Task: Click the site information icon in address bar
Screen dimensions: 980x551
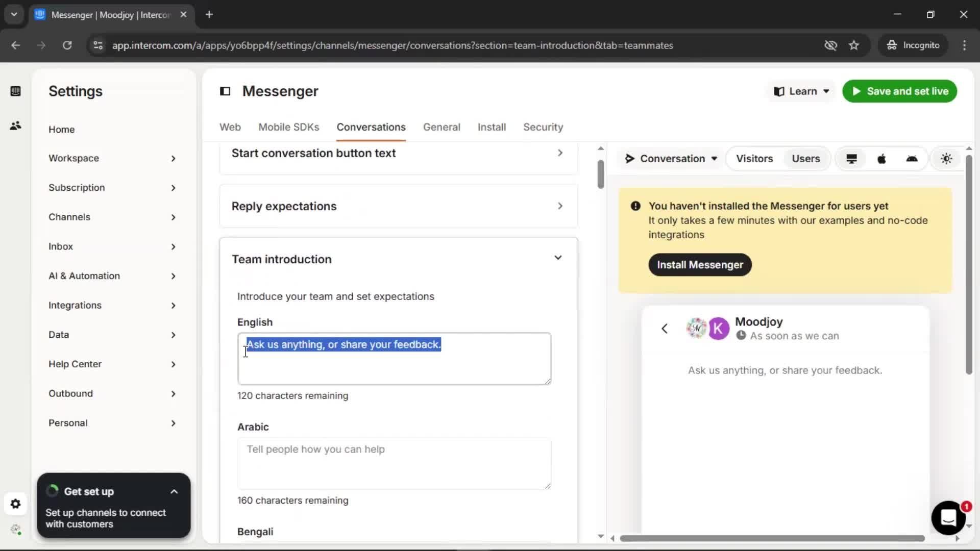Action: [97, 45]
